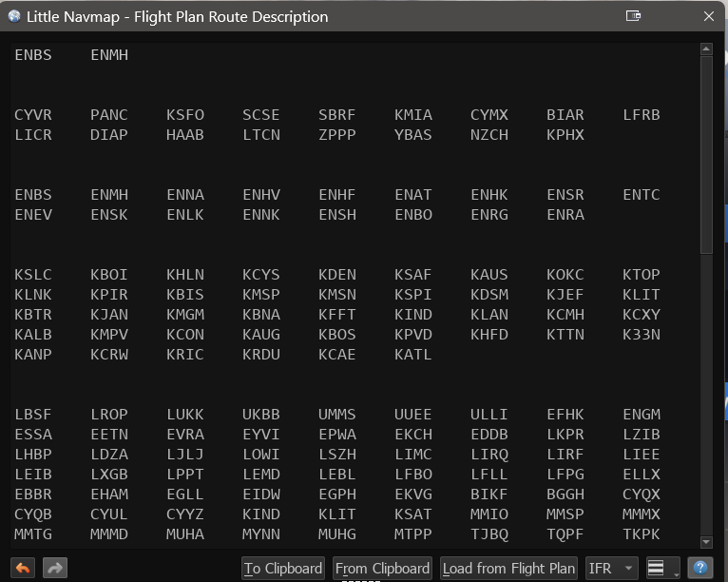Click the SCSE airport code

[261, 115]
